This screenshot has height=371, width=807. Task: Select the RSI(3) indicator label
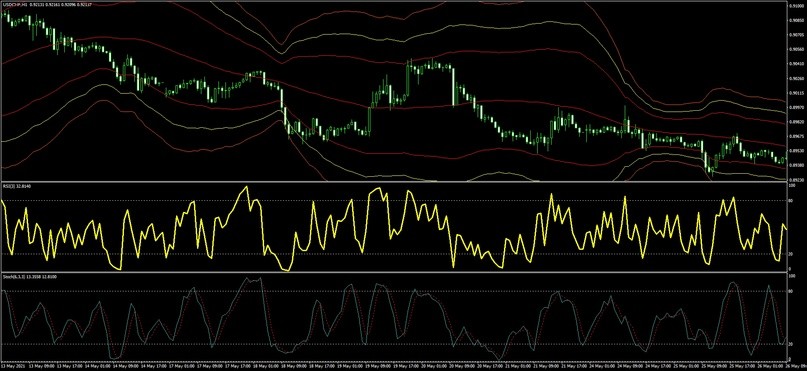(8, 186)
